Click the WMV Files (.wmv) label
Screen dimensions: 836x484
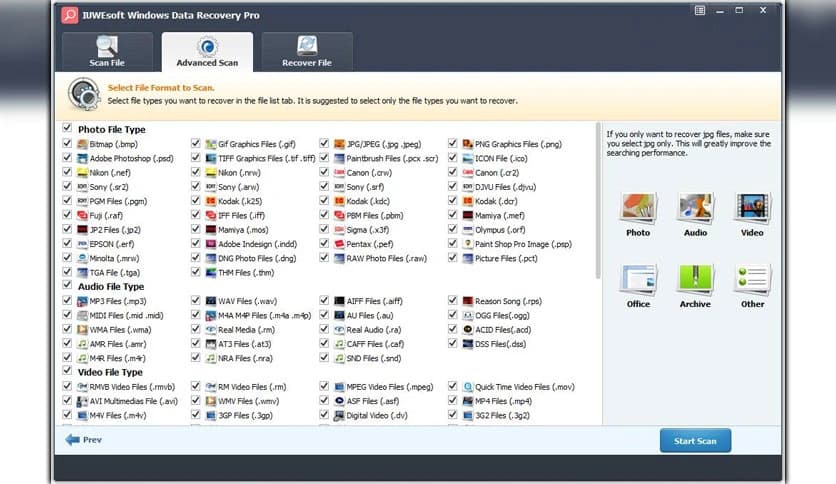248,401
